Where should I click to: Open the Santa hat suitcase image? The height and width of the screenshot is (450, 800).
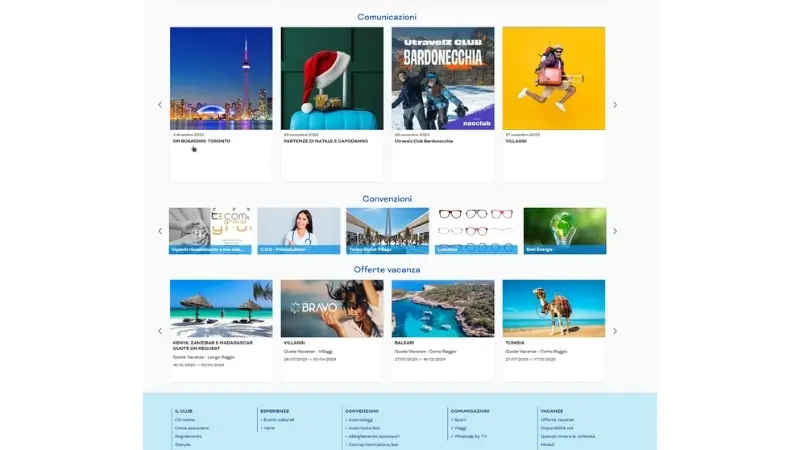click(332, 78)
